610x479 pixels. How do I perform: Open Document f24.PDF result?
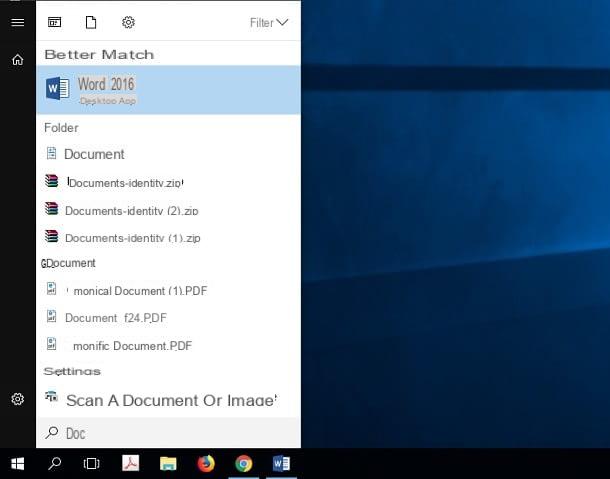(x=168, y=318)
